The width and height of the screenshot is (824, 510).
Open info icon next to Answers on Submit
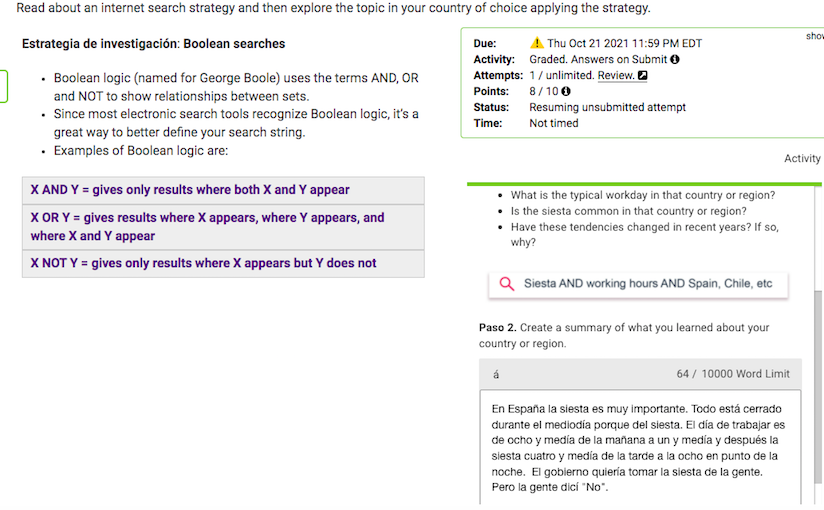point(675,59)
